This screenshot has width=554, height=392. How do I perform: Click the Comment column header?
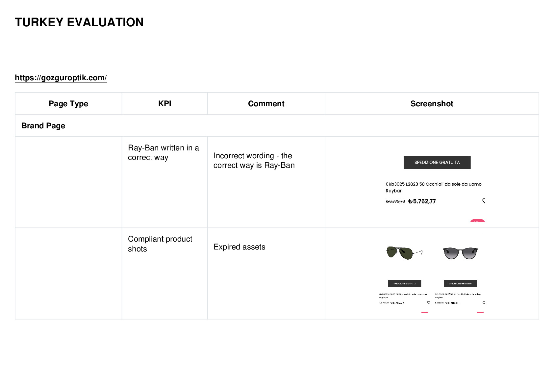(x=266, y=104)
